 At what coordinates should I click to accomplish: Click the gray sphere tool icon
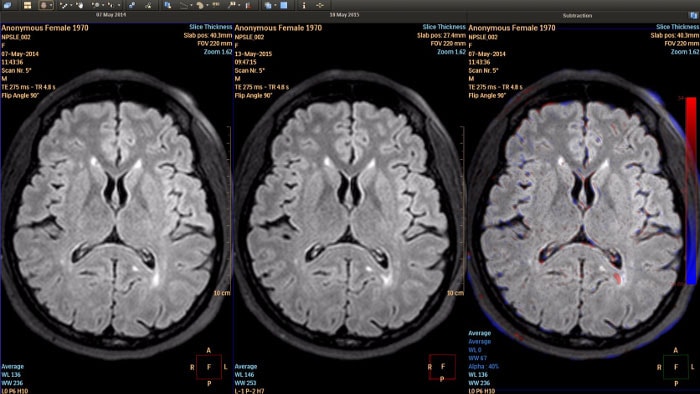[96, 5]
